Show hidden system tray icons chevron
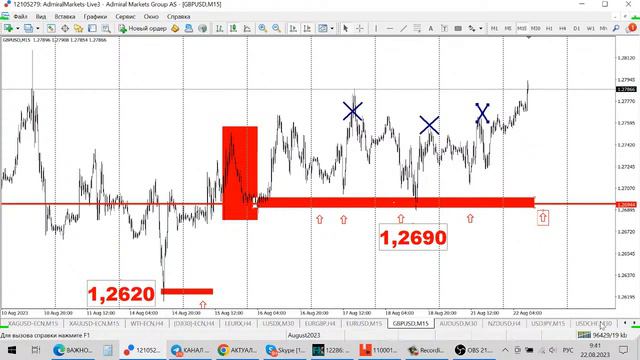The width and height of the screenshot is (640, 360). pyautogui.click(x=505, y=350)
